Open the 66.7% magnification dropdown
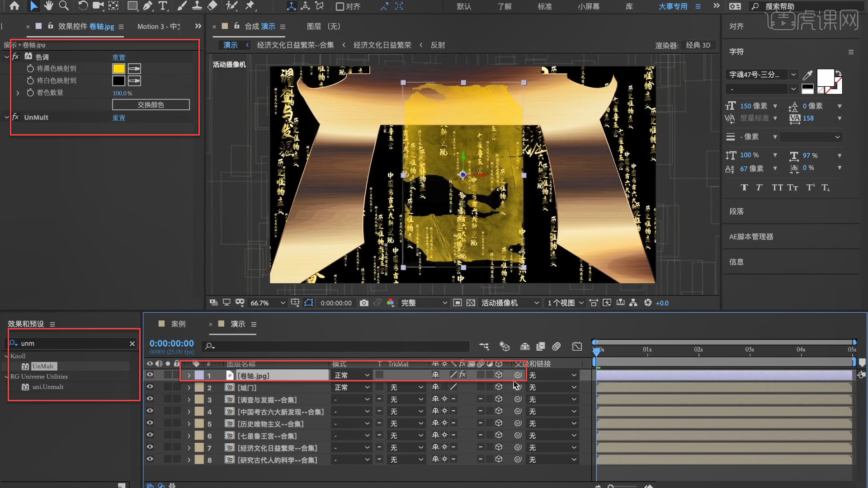The image size is (868, 488). pyautogui.click(x=268, y=303)
